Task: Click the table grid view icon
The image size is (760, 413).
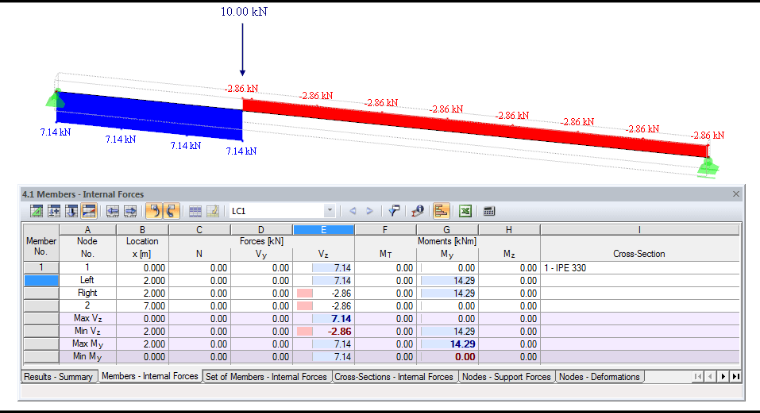Action: click(x=195, y=211)
